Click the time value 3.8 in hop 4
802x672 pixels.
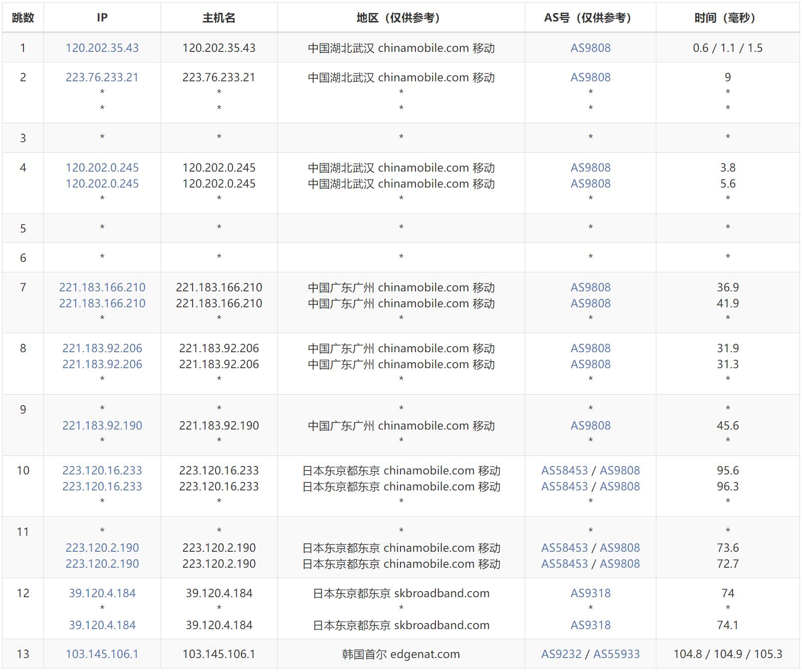coord(728,168)
